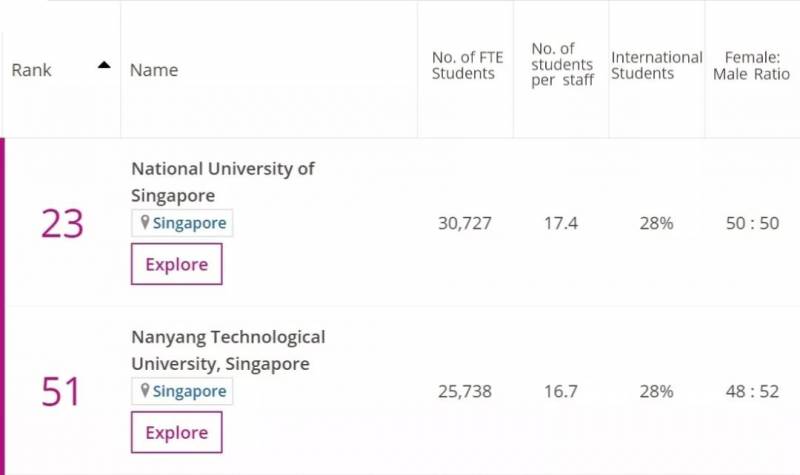Sort by No. of FTE Students column
The height and width of the screenshot is (475, 800).
point(463,64)
